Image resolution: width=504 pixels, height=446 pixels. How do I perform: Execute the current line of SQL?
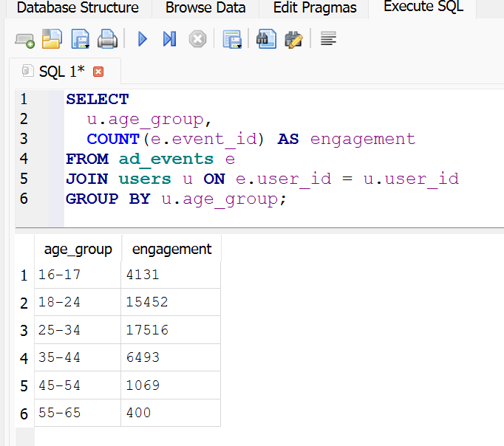(169, 39)
